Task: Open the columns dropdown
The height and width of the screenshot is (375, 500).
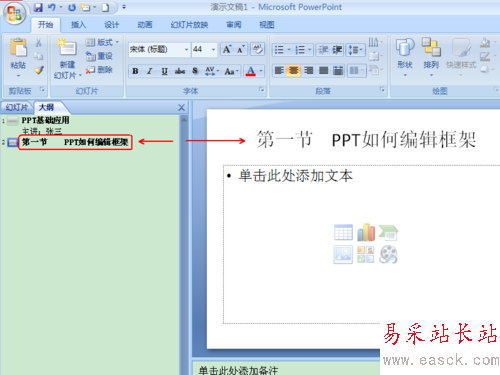Action: pos(356,70)
